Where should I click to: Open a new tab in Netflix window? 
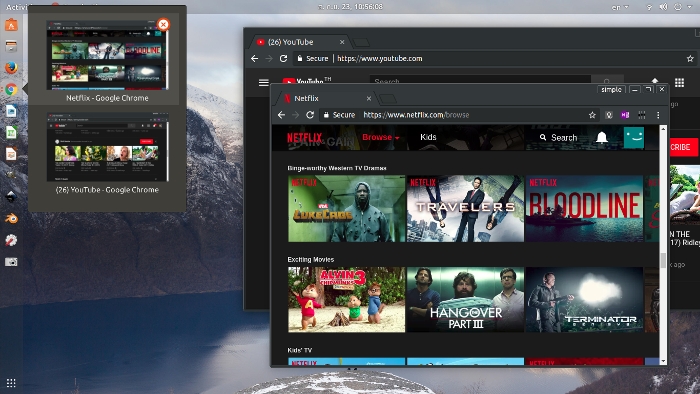tap(388, 98)
